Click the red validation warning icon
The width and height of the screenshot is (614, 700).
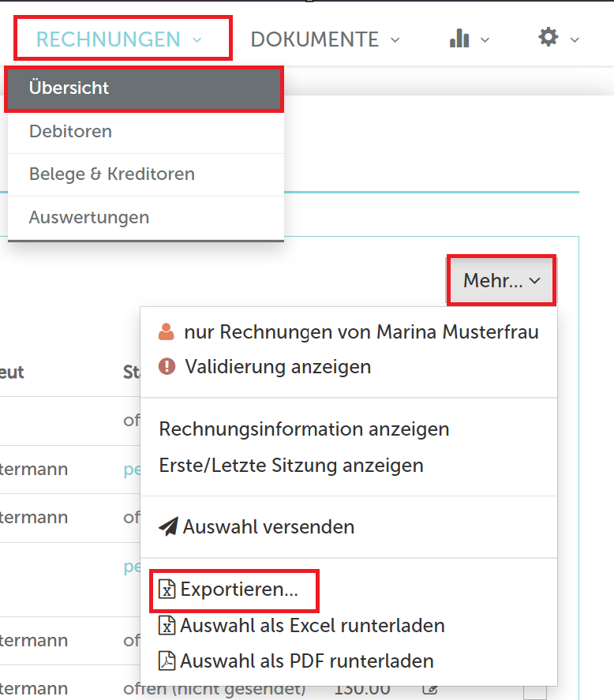(x=167, y=367)
